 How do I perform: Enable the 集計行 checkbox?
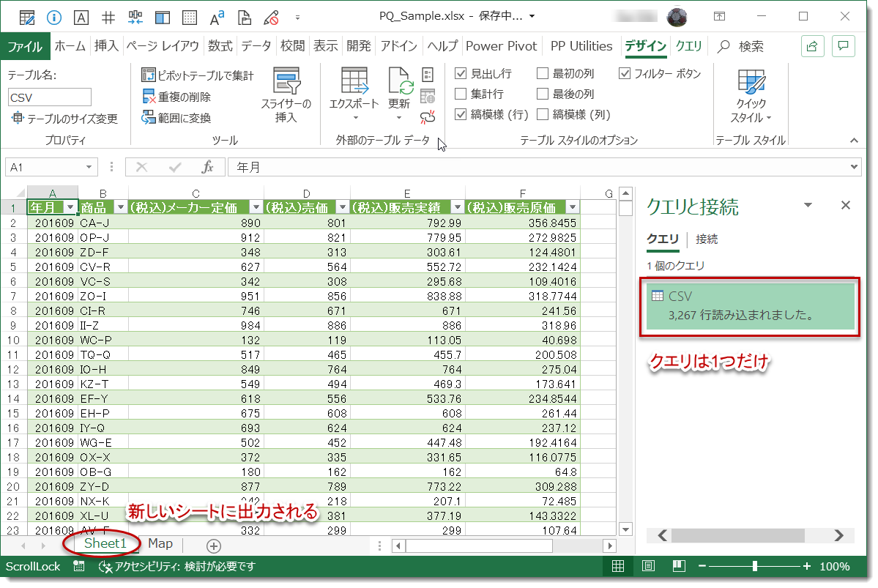coord(461,94)
